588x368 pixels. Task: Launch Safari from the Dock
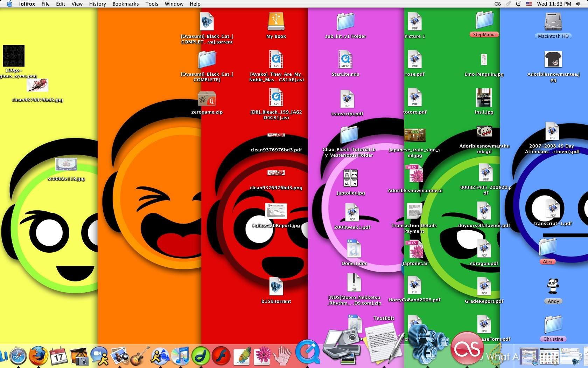18,356
